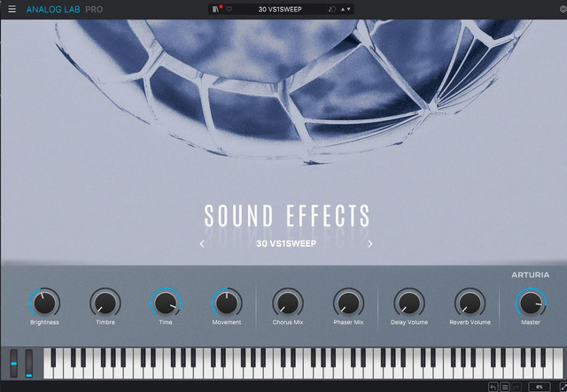The width and height of the screenshot is (567, 392).
Task: Click the ANALOG LAB PRO logo
Action: coord(65,10)
